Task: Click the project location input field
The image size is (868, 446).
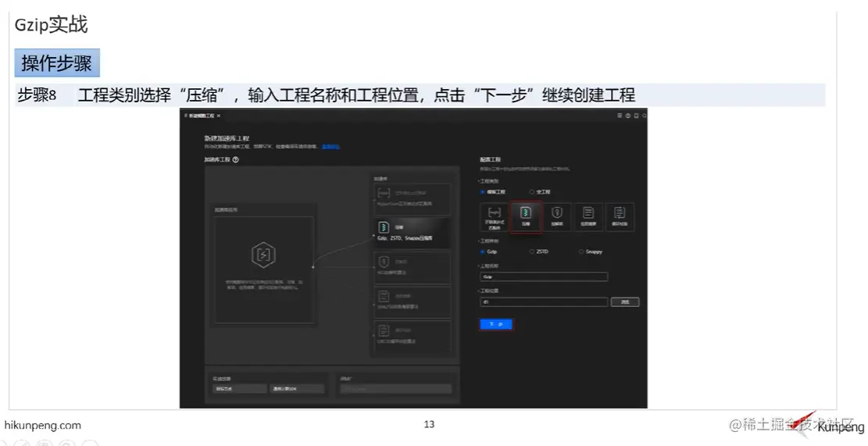Action: click(x=544, y=302)
